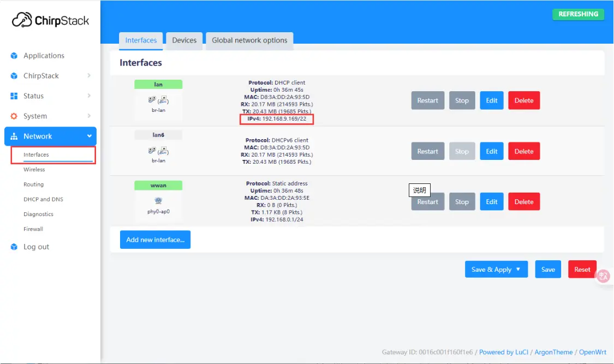Click the pink floating icon bottom-right

[603, 276]
